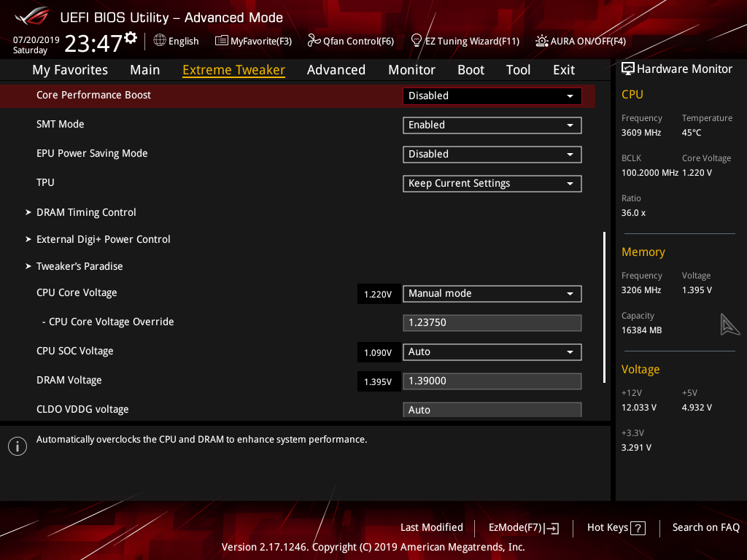Click the AURA light icon
747x560 pixels.
(542, 41)
